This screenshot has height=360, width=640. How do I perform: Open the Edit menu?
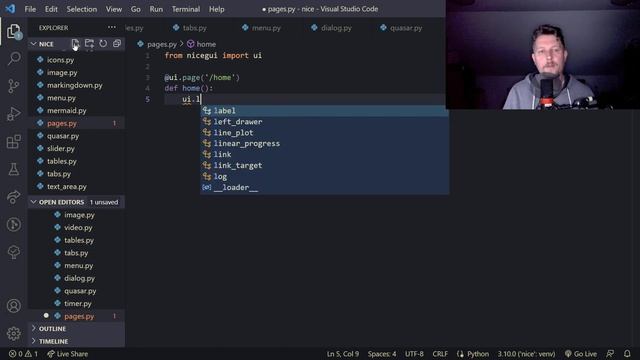click(51, 9)
